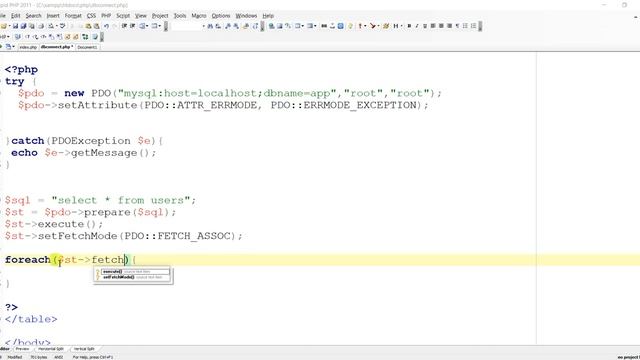Switch to the Document1 tab
The width and height of the screenshot is (640, 360).
tap(87, 47)
